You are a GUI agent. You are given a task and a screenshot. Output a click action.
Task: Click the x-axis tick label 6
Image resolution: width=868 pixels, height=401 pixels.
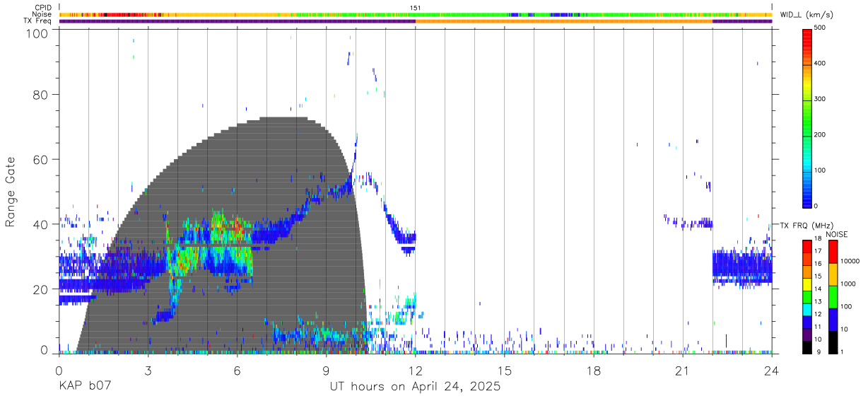237,371
